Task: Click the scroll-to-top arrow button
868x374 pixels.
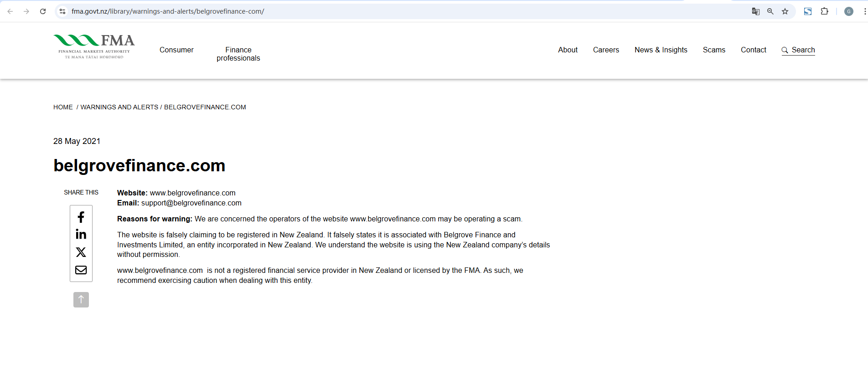Action: point(81,300)
